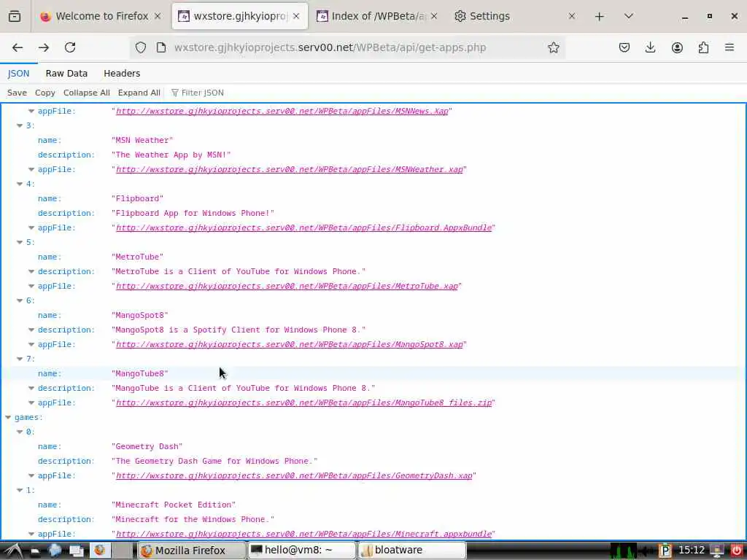Open the Firefox account menu

[x=677, y=47]
